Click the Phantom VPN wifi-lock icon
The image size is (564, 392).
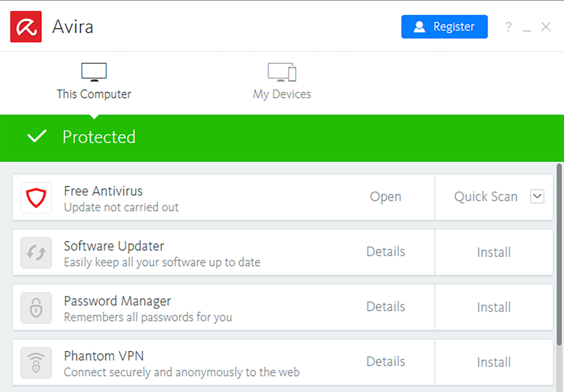[x=36, y=363]
